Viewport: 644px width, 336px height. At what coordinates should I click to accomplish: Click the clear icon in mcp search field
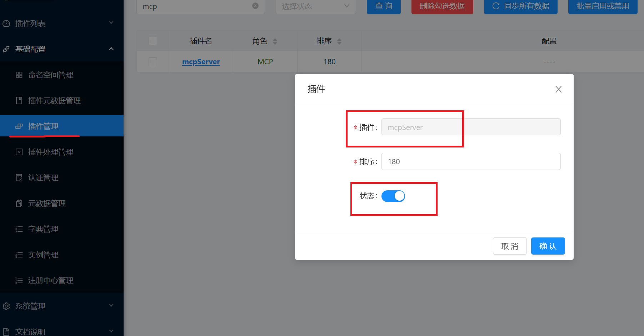click(255, 6)
